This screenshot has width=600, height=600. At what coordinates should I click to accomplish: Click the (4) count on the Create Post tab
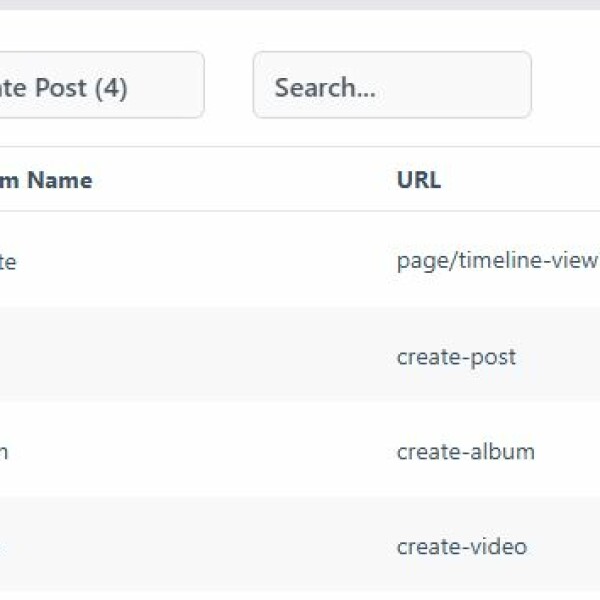111,88
